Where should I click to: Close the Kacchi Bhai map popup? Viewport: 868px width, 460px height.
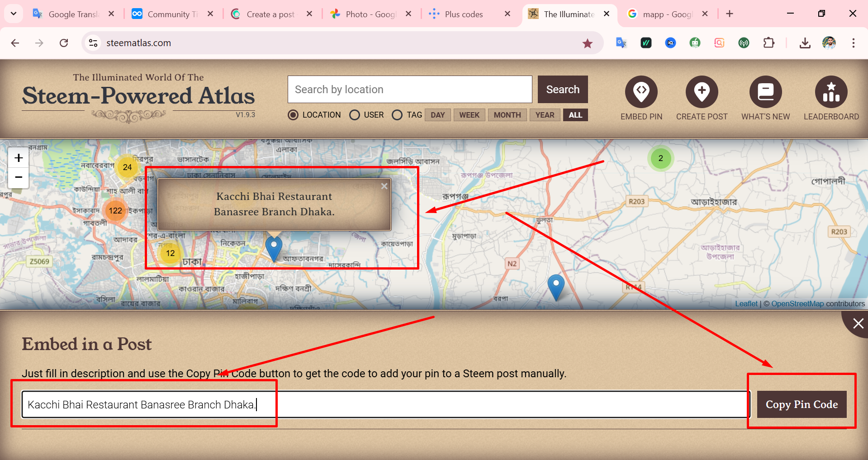(x=384, y=186)
